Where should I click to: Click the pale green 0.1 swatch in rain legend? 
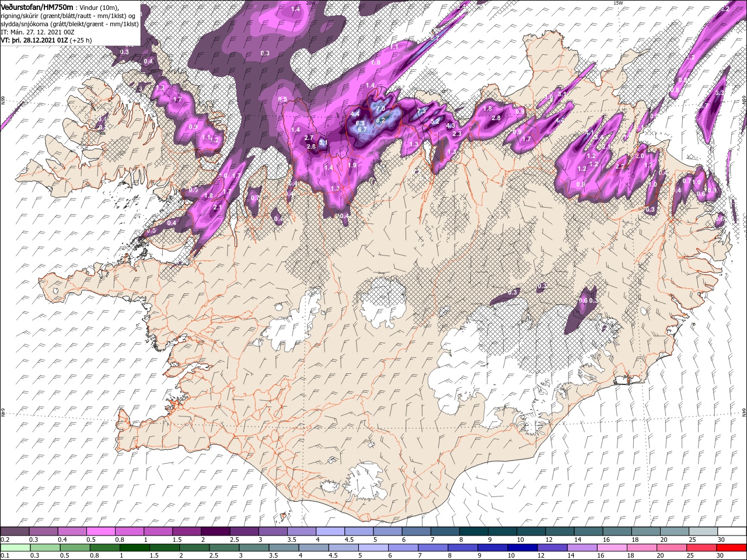tap(15, 548)
